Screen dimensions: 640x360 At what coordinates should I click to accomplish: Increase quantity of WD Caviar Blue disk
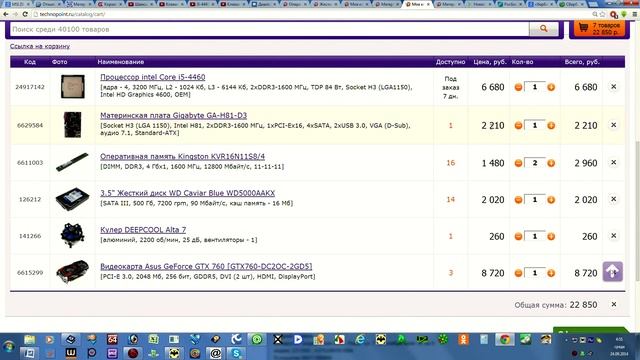[551, 200]
